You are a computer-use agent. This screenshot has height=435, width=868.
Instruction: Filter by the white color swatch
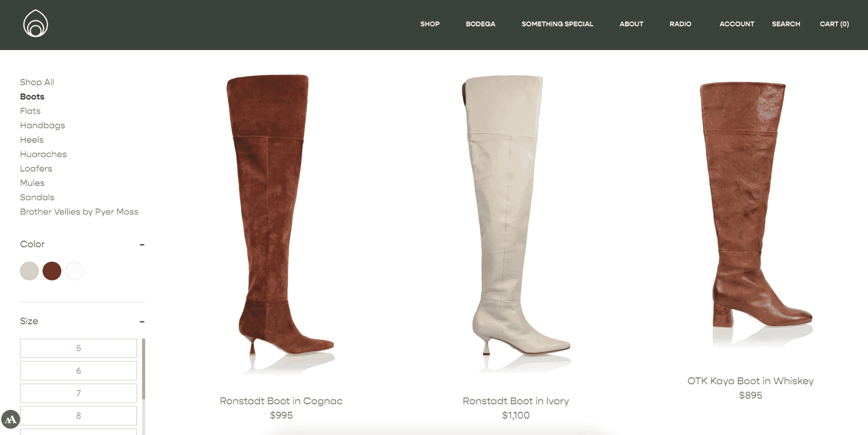point(74,271)
